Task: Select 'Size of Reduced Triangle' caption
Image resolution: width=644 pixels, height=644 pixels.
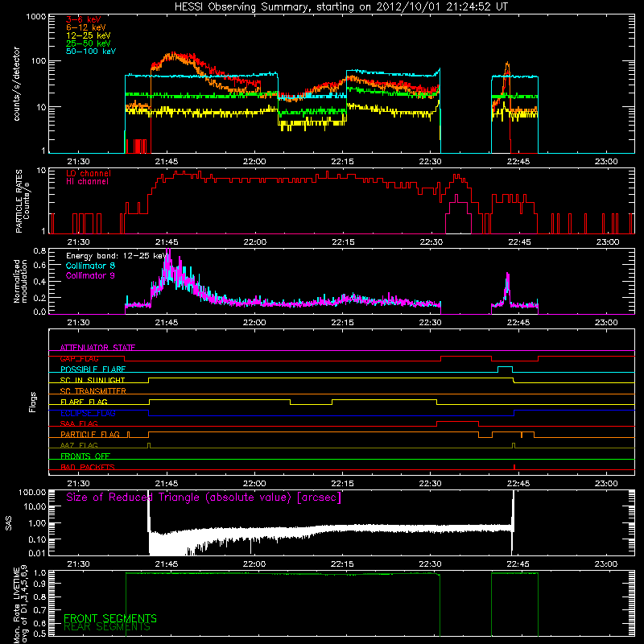Action: [204, 497]
